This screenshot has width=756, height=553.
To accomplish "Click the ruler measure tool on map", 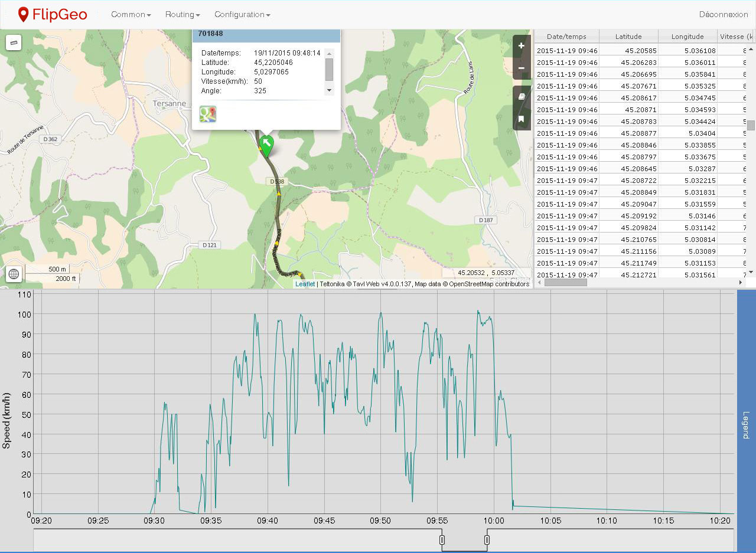I will [x=14, y=42].
